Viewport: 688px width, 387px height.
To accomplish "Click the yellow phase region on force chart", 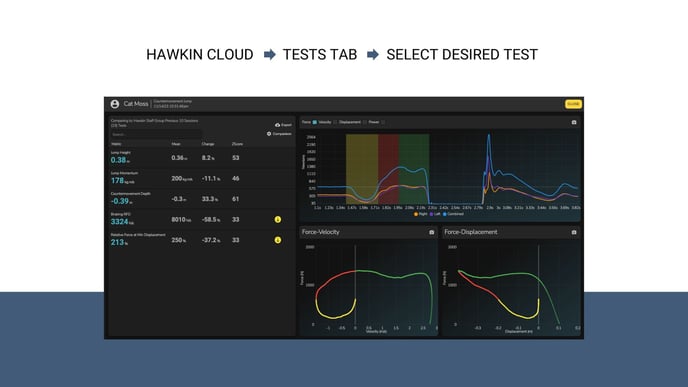I will [362, 169].
